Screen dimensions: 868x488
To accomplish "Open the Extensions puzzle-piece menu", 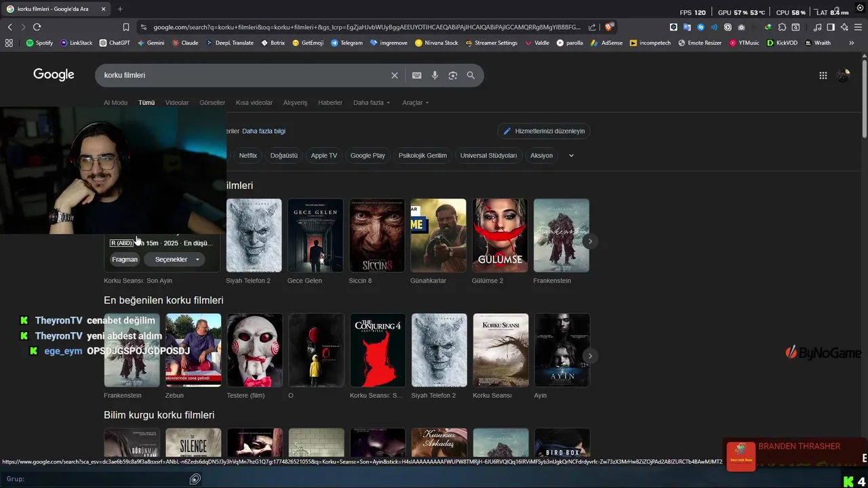I will click(782, 27).
